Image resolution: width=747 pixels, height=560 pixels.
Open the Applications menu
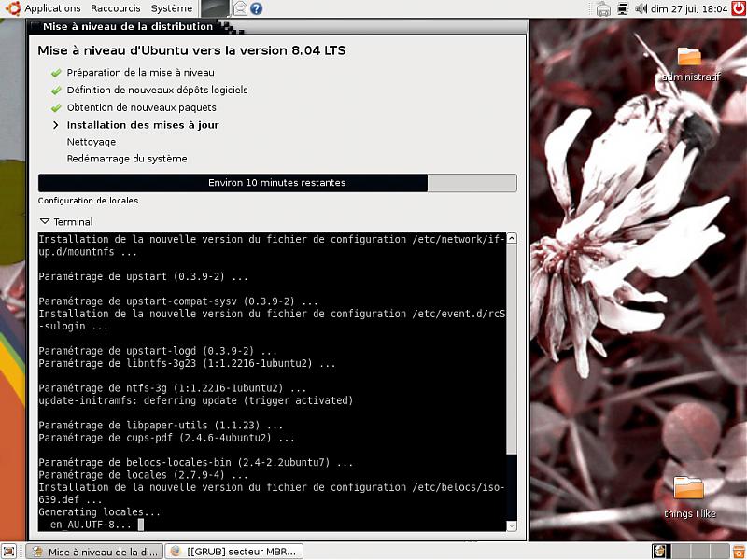[52, 8]
